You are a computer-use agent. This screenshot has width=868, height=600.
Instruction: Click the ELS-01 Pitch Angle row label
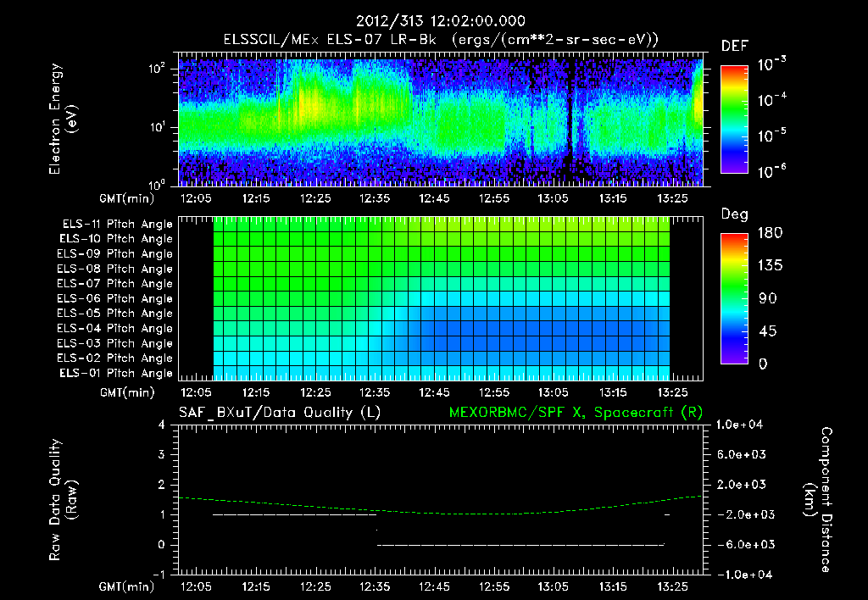tap(116, 373)
